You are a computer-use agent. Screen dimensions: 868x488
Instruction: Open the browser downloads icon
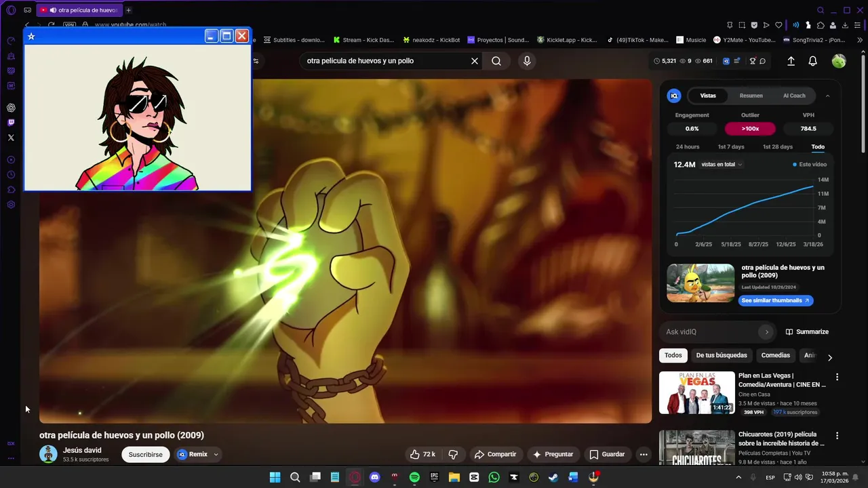[x=845, y=25]
